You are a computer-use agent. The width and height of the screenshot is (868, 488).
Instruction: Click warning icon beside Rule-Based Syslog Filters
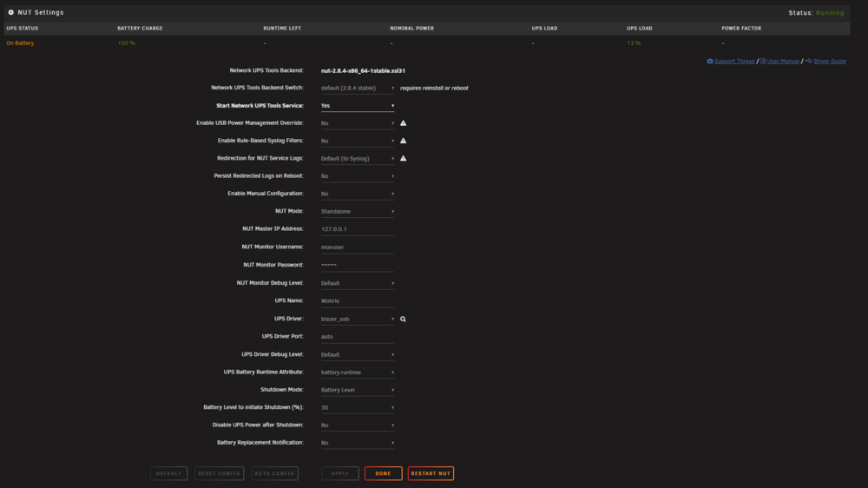tap(403, 141)
